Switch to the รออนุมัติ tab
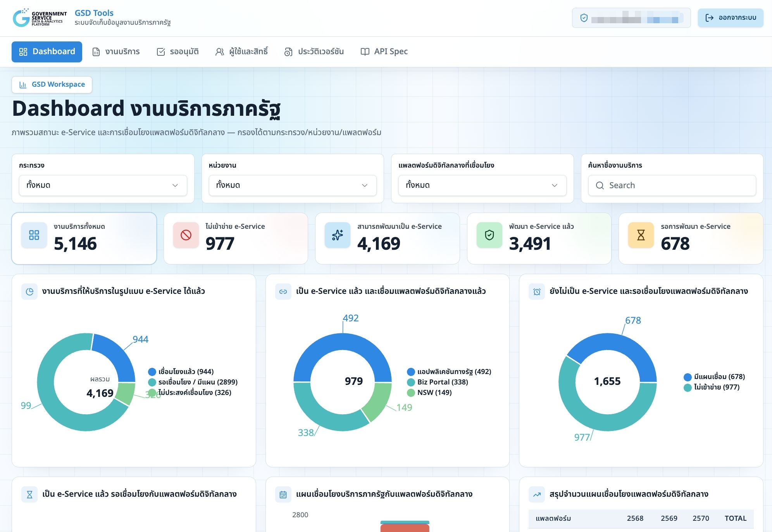 [178, 52]
